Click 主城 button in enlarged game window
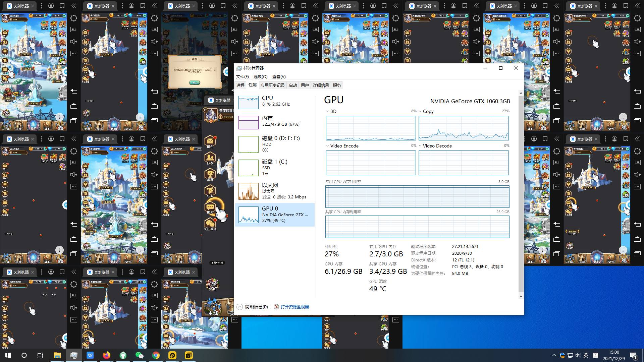 coord(213,307)
